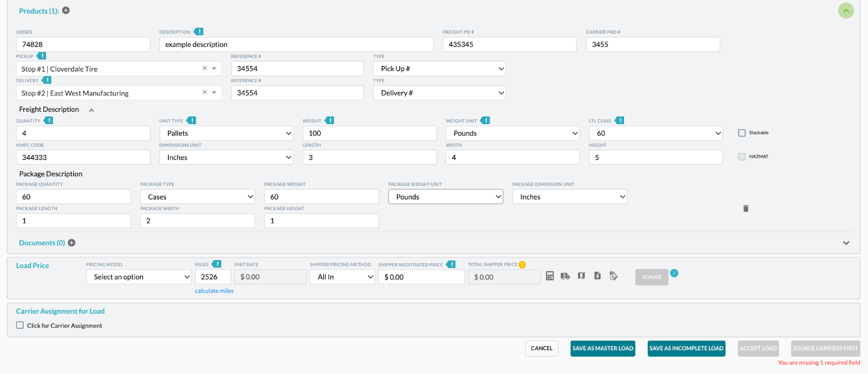
Task: Clear the Pickup stop selection X
Action: pos(205,68)
